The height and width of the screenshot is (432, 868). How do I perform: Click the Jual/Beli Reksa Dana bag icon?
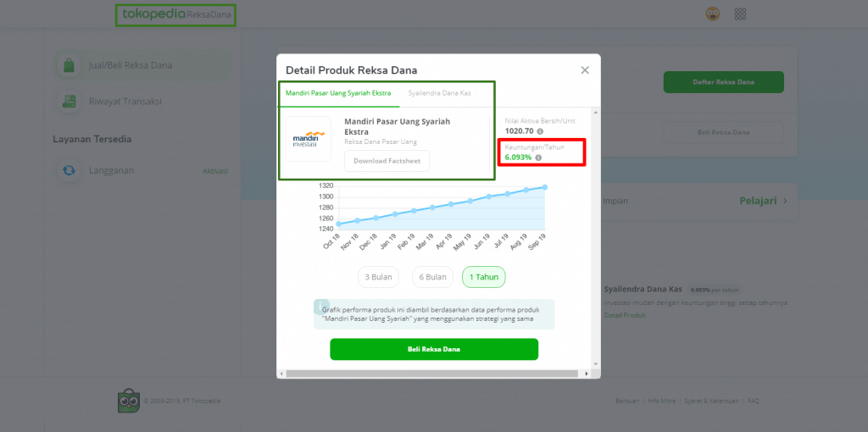click(x=70, y=65)
